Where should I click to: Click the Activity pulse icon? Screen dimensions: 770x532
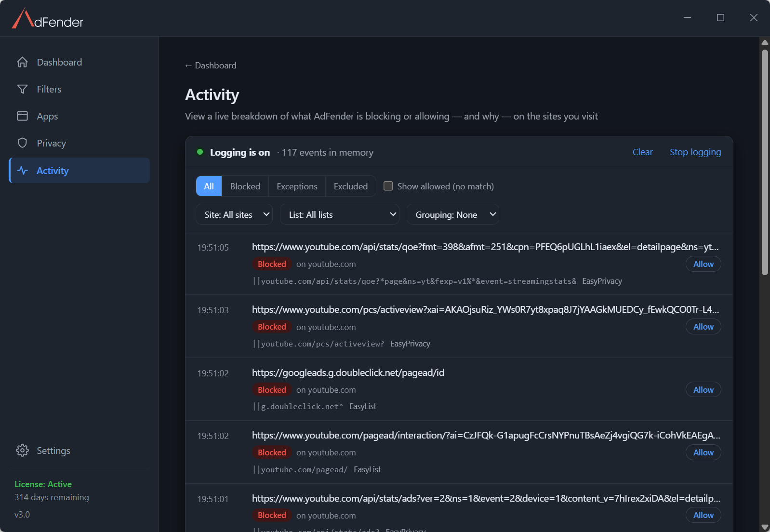click(x=22, y=171)
